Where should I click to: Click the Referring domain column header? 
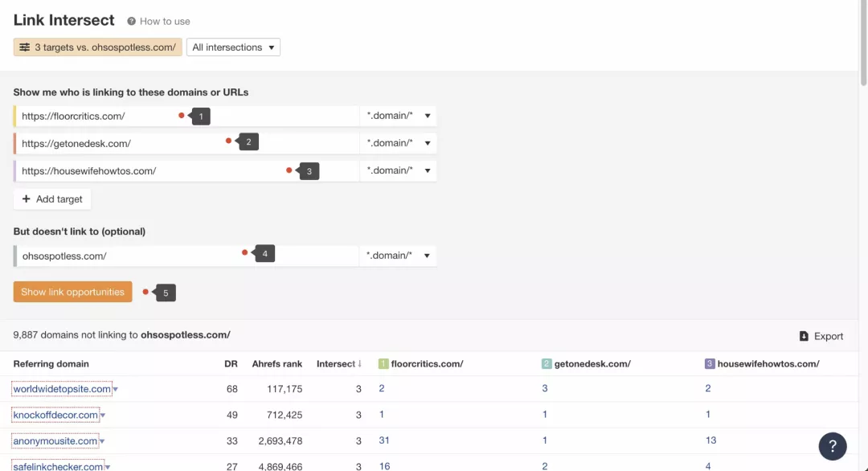coord(51,363)
